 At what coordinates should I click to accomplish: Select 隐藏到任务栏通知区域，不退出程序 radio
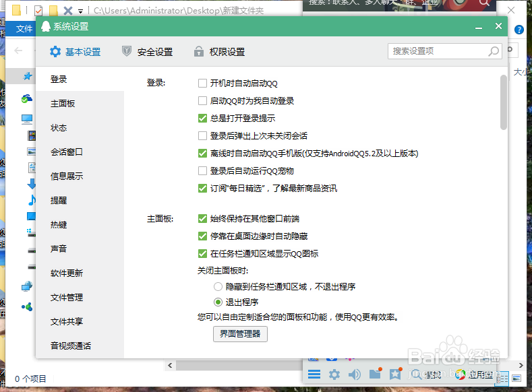coord(218,287)
